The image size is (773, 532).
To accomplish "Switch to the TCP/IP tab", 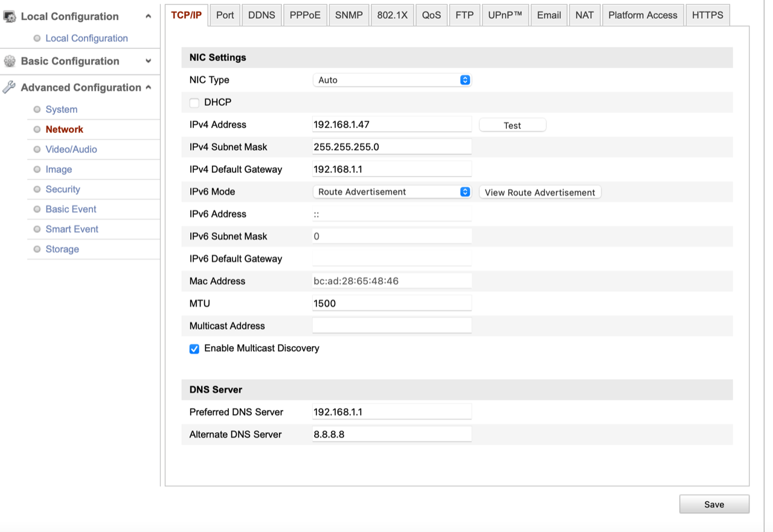I will coord(186,15).
